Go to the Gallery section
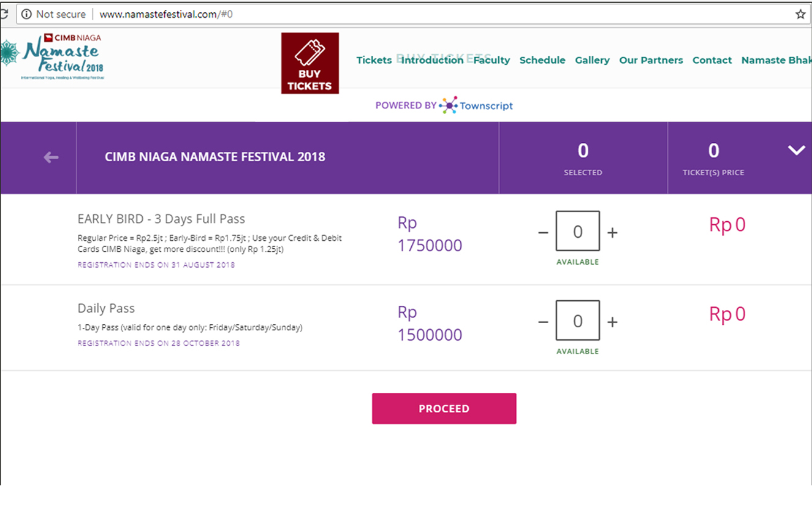Image resolution: width=812 pixels, height=516 pixels. [592, 60]
